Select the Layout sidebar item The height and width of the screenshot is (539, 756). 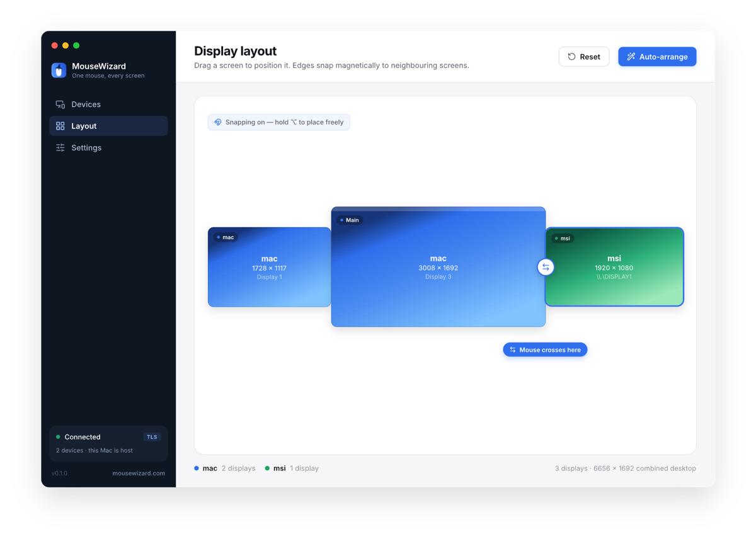coord(108,126)
